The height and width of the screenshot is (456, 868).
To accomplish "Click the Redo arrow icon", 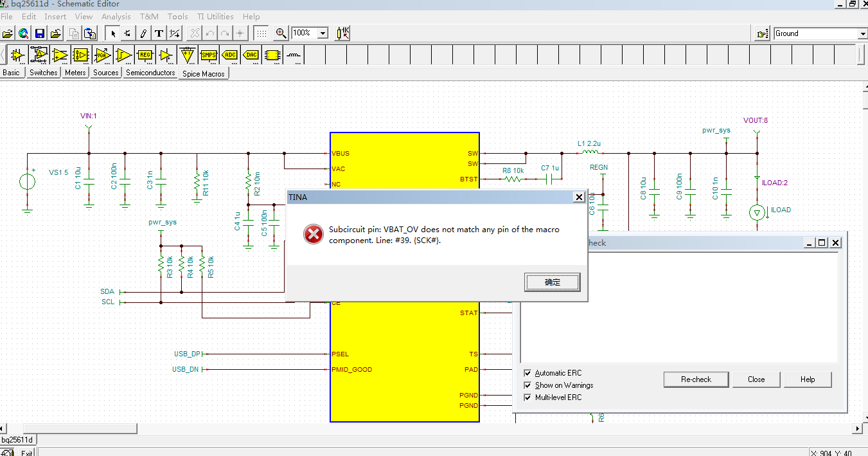I will (x=226, y=33).
